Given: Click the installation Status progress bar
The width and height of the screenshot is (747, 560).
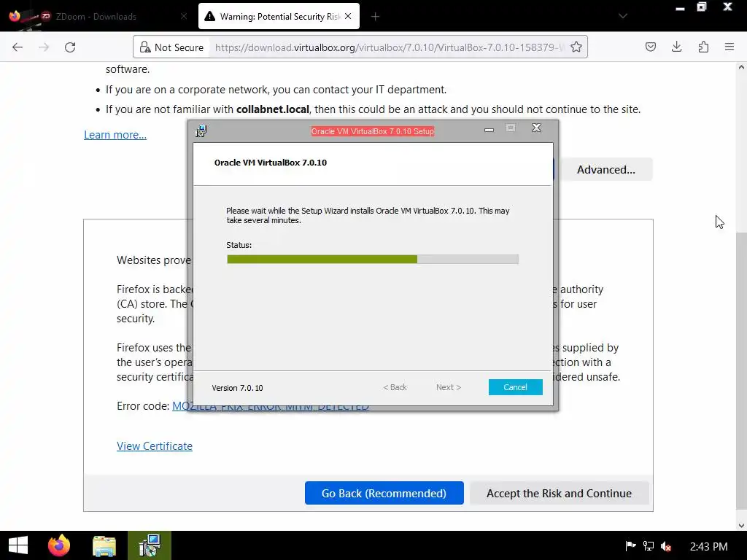Looking at the screenshot, I should [373, 259].
